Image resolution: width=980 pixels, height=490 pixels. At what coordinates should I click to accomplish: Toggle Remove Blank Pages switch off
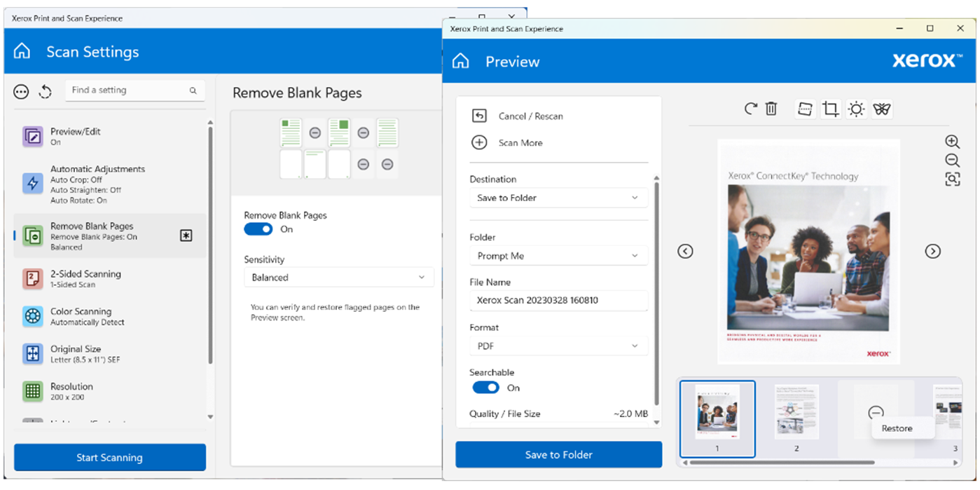click(258, 229)
